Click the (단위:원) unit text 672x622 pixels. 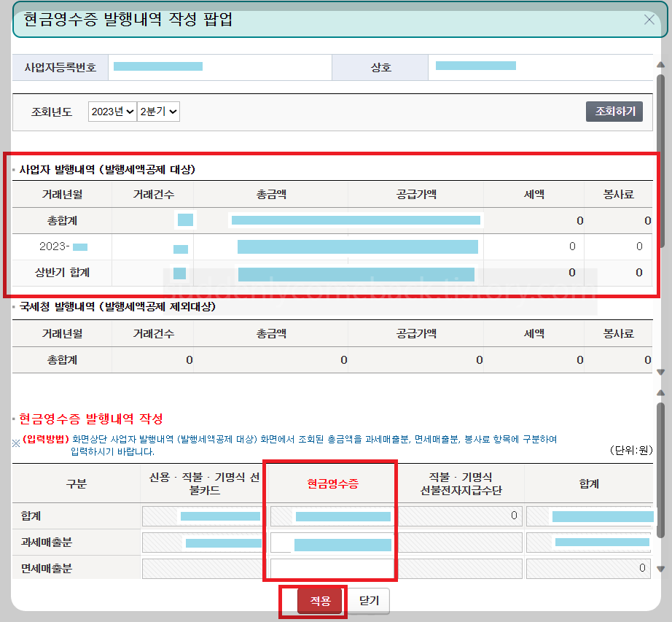pos(631,450)
